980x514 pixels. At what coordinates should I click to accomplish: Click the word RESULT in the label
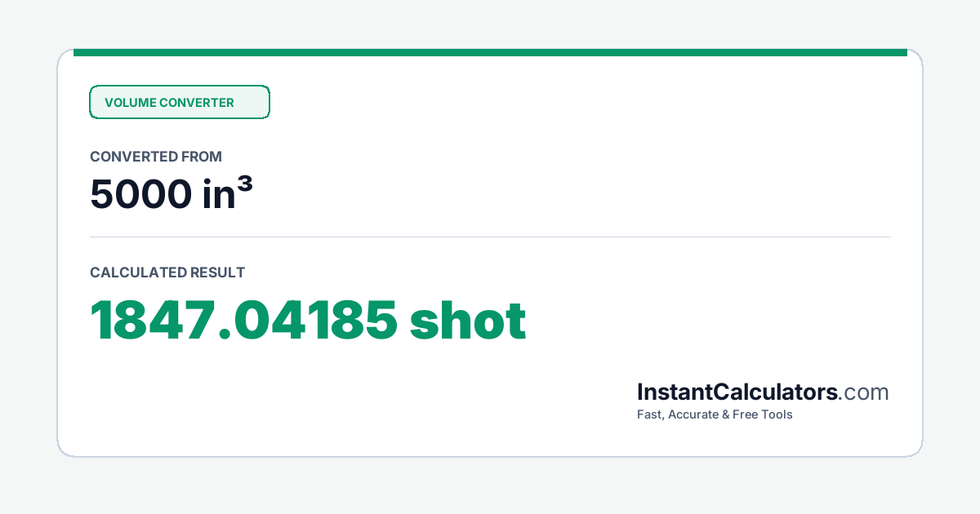[x=217, y=273]
